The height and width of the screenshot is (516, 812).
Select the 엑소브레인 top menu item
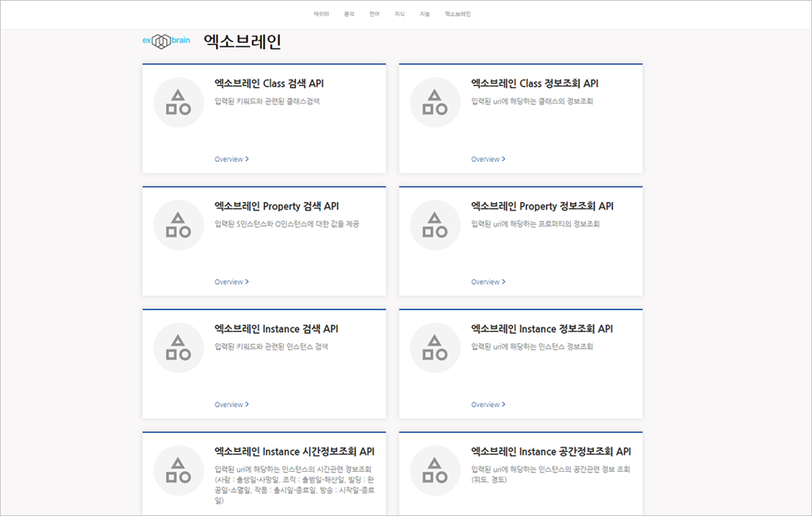(458, 14)
